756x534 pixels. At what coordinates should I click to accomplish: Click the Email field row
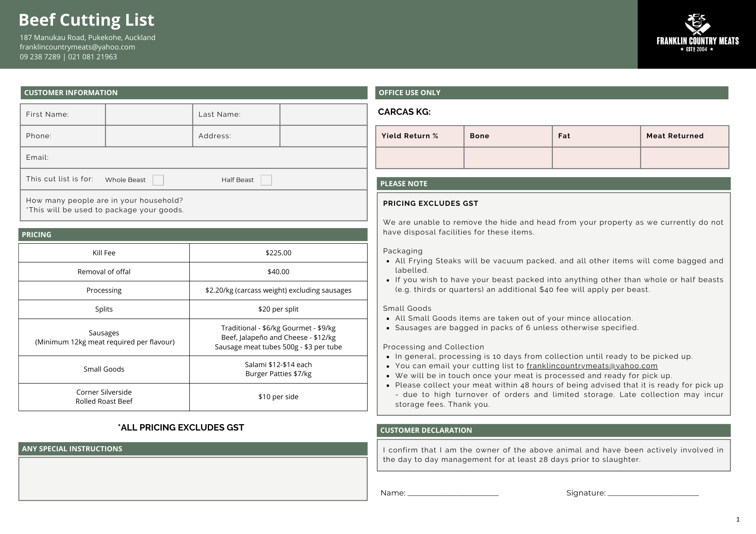pos(194,157)
